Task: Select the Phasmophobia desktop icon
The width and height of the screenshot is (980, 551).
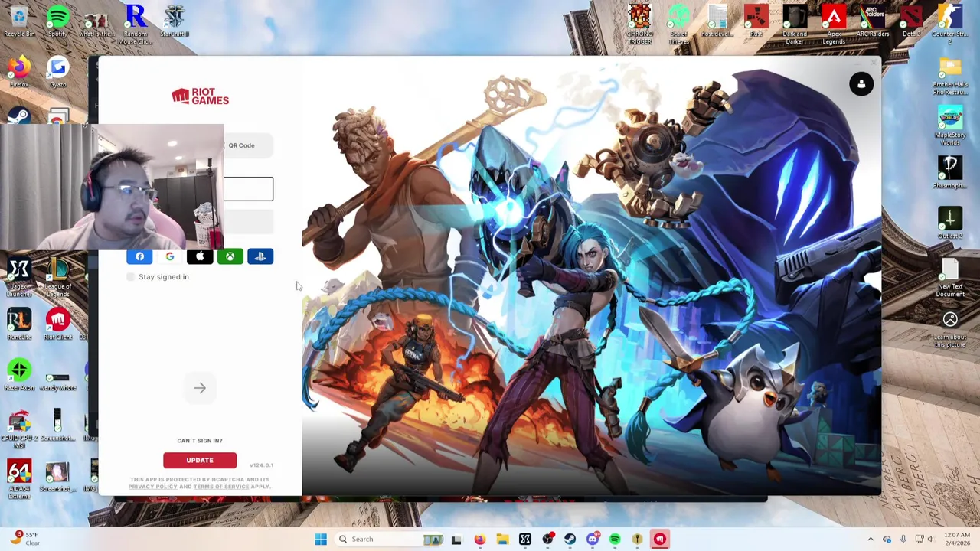Action: pos(950,173)
